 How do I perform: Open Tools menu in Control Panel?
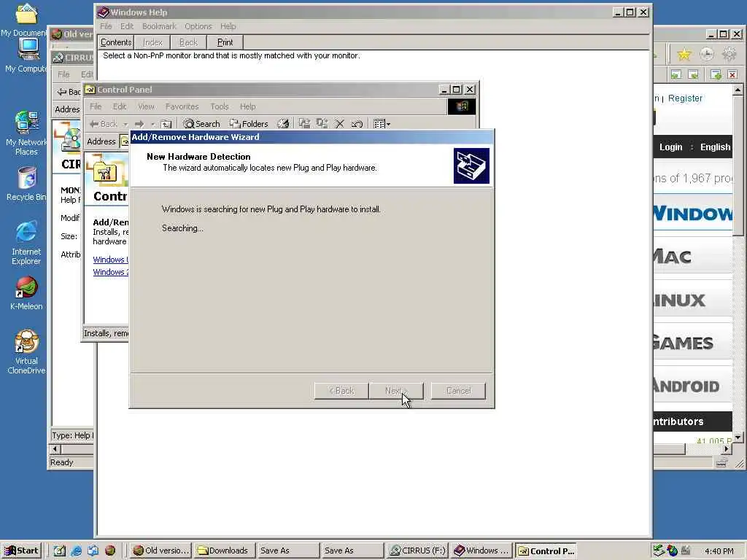coord(220,106)
